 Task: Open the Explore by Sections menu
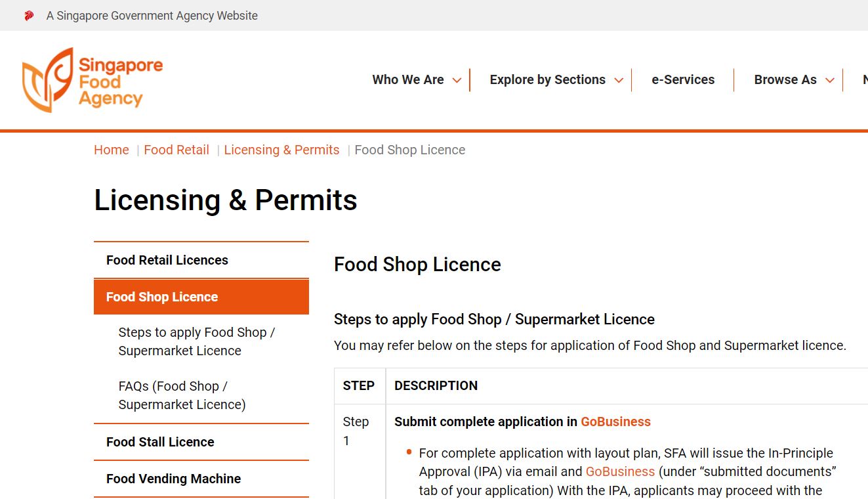pyautogui.click(x=547, y=79)
